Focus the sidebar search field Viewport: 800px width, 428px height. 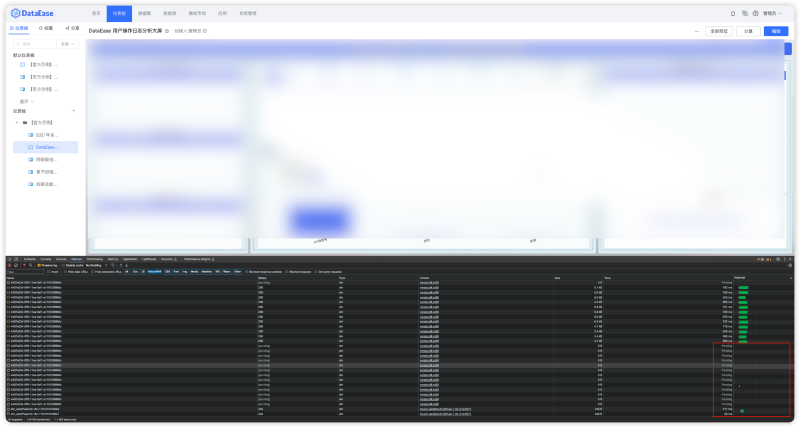(35, 44)
